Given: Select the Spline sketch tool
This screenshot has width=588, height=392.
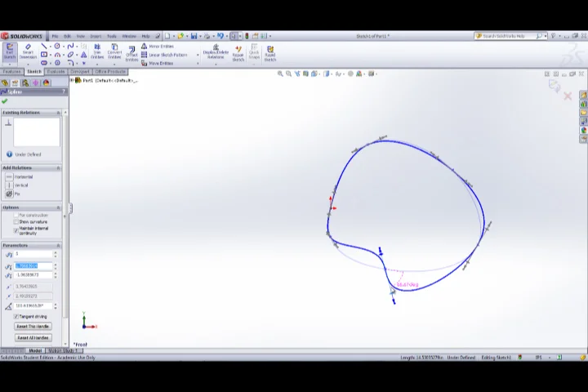Looking at the screenshot, I should click(x=70, y=46).
